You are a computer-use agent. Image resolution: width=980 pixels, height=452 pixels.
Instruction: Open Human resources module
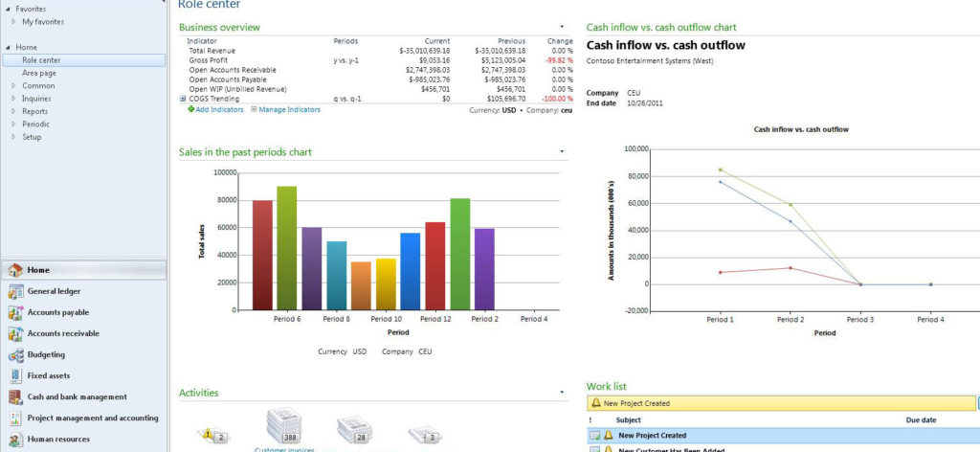[58, 439]
